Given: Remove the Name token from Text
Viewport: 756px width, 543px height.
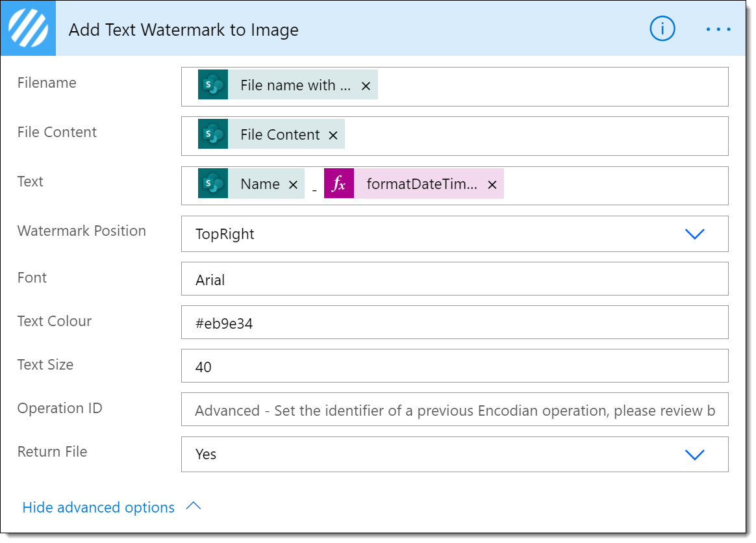Looking at the screenshot, I should click(293, 184).
